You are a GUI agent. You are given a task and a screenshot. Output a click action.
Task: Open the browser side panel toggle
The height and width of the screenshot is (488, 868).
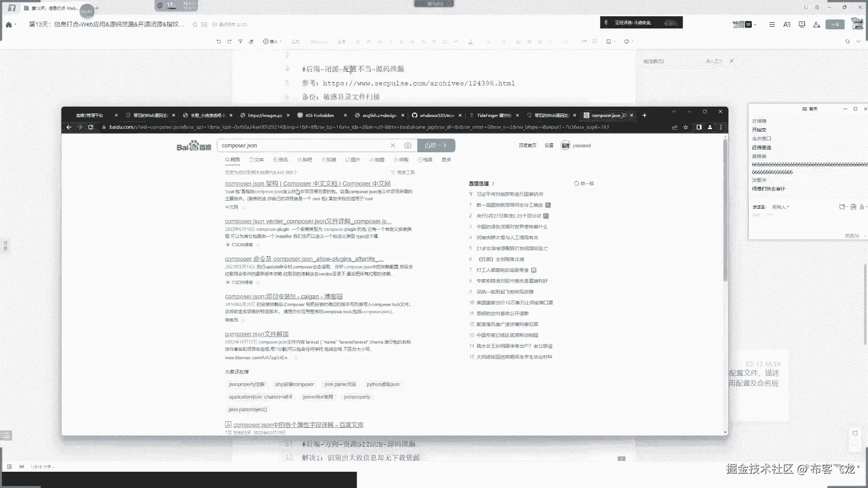(699, 127)
